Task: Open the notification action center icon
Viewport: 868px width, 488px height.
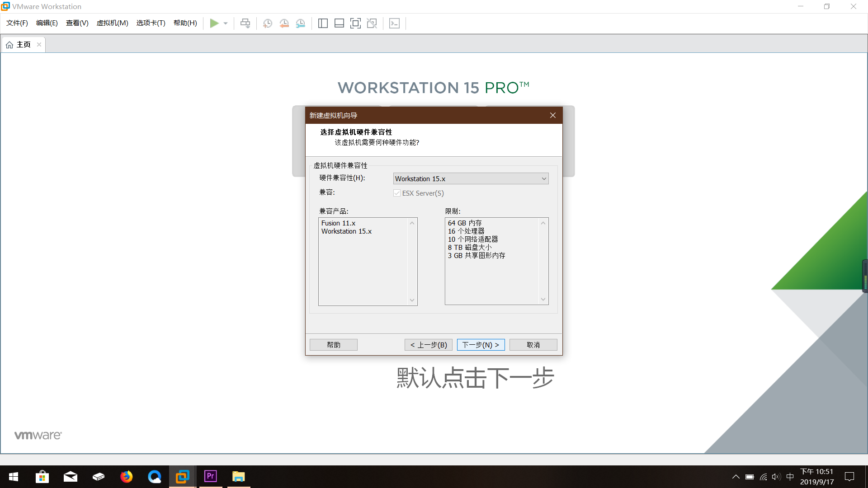Action: (849, 477)
